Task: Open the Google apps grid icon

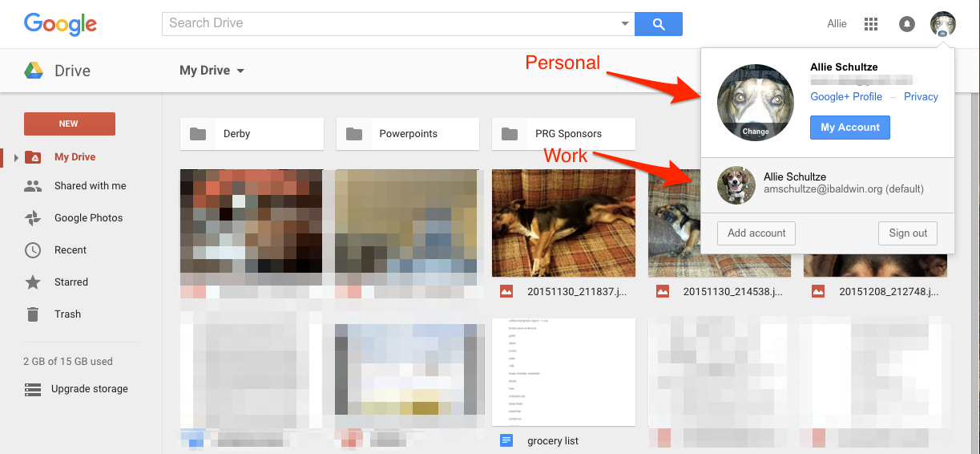Action: 871,24
